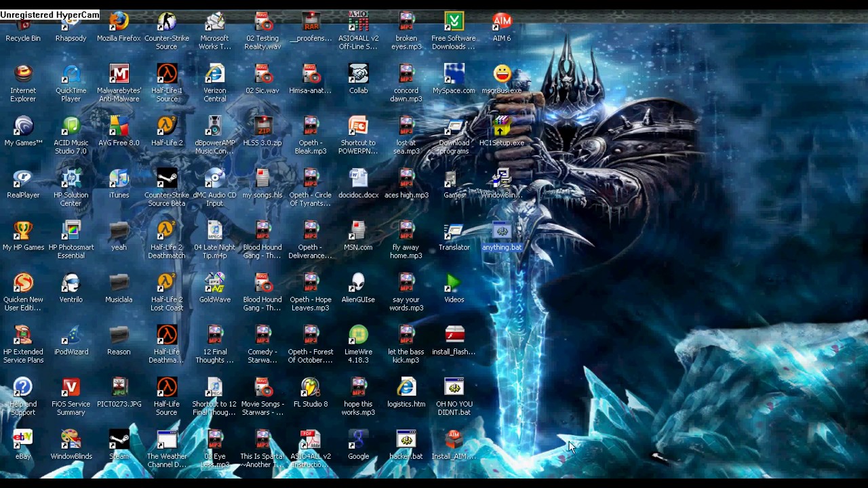Select the Ventrilo desktop icon
868x488 pixels.
pos(71,287)
